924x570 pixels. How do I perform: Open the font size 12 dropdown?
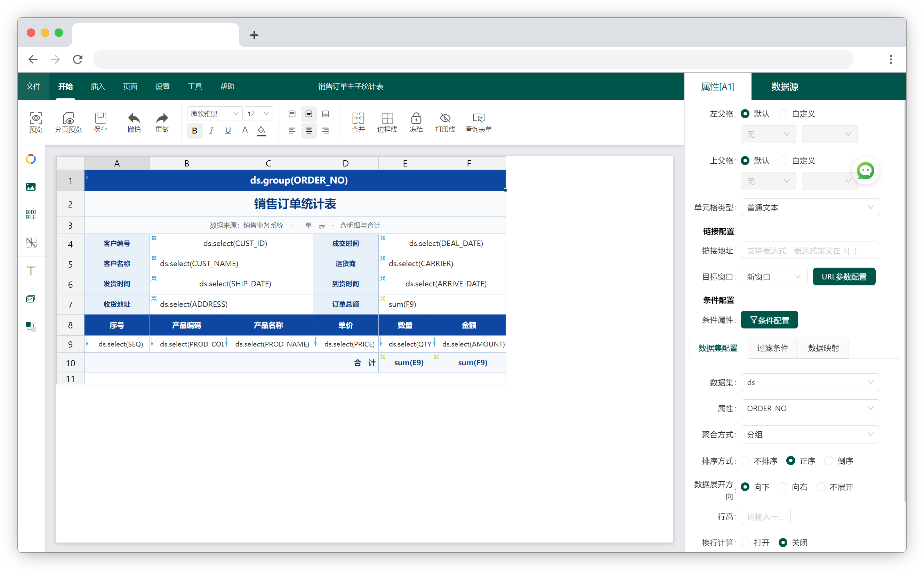point(258,114)
